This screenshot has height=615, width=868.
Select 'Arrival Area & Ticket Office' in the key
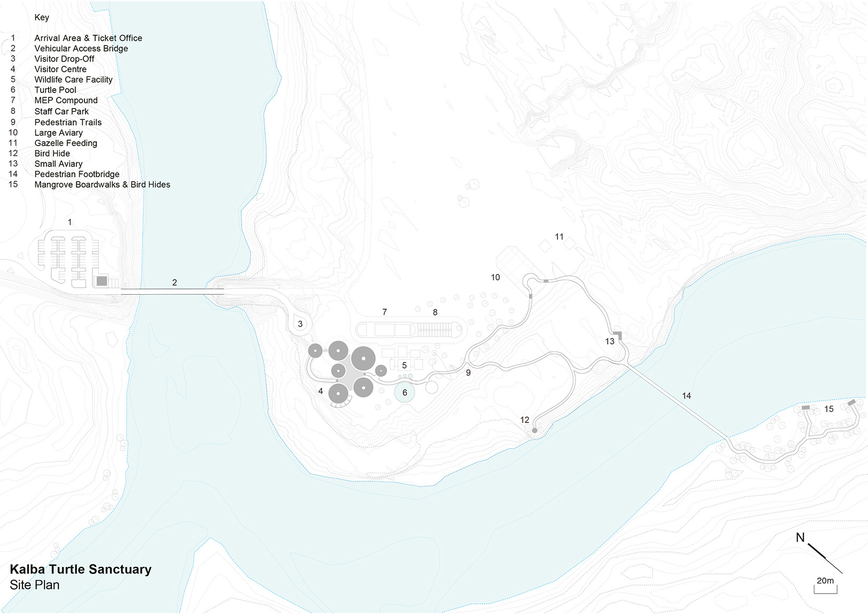point(88,38)
